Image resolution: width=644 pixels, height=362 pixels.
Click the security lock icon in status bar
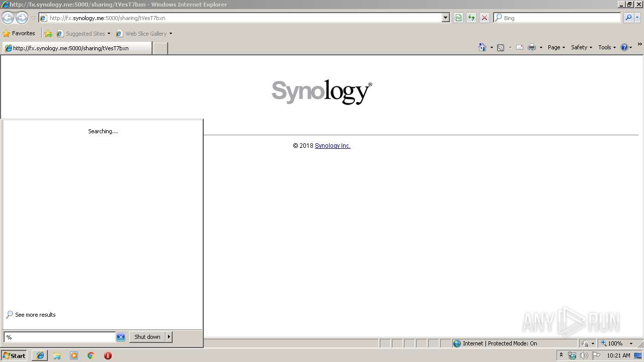click(585, 343)
